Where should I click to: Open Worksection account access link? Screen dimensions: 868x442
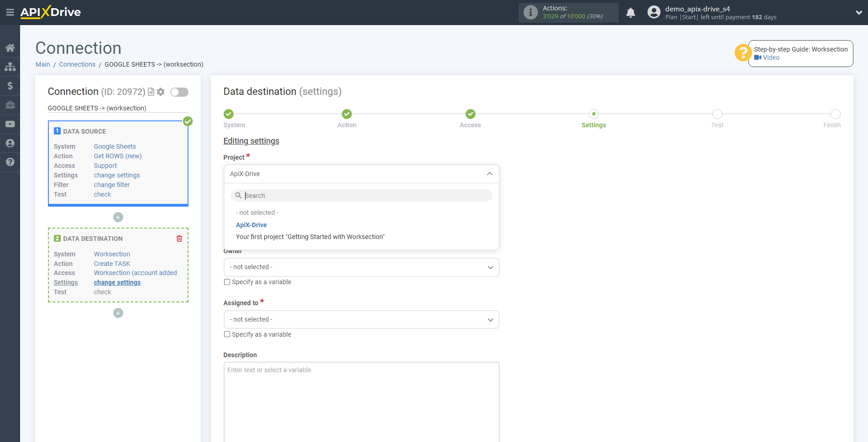coord(136,273)
